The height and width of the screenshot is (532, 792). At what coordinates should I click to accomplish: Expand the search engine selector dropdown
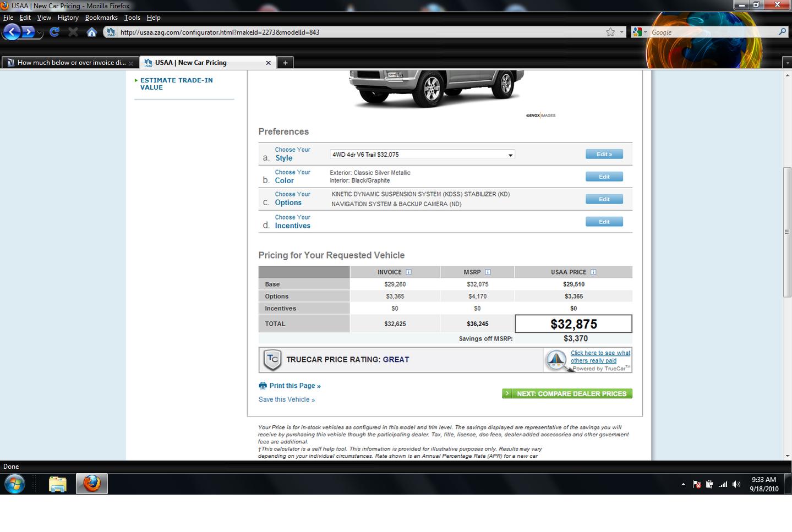(x=639, y=32)
